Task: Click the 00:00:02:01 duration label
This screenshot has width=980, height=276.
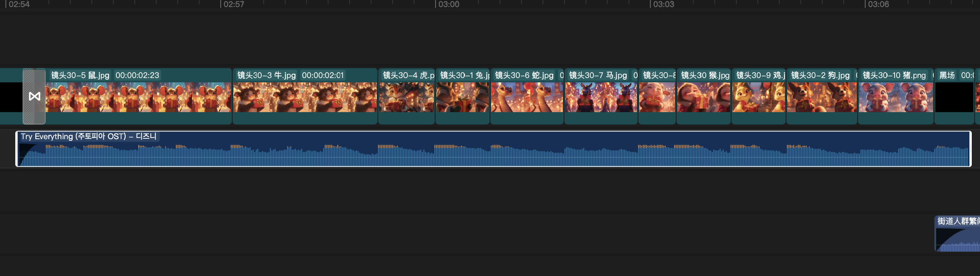Action: [x=323, y=75]
